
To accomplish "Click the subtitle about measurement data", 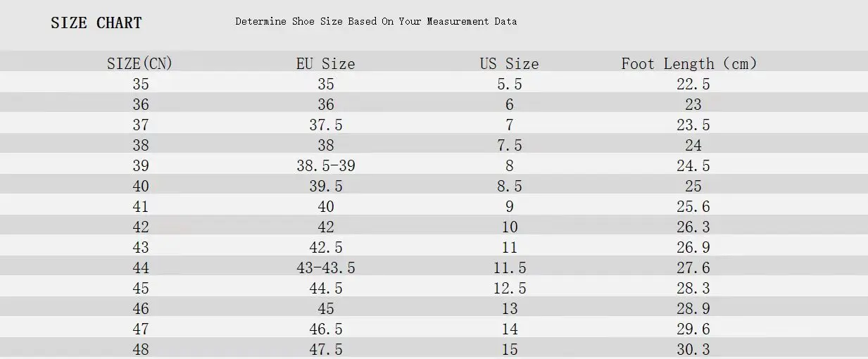I will tap(376, 21).
